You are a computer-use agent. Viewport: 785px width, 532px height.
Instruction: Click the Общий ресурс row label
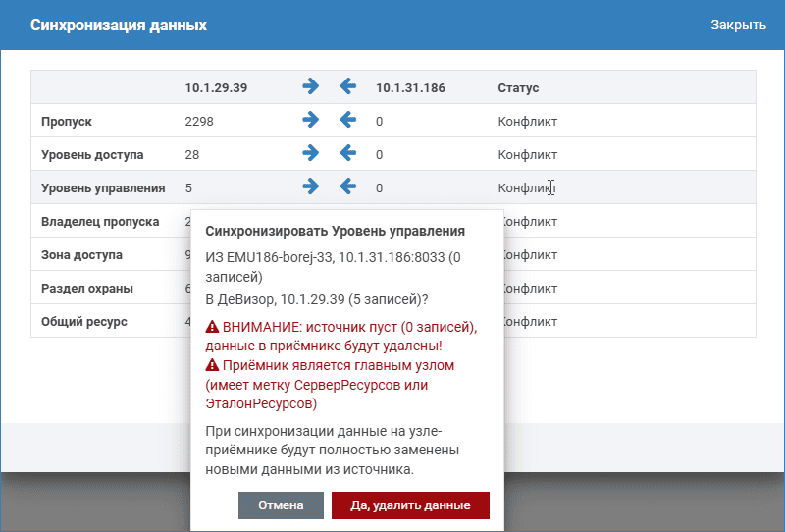coord(84,322)
